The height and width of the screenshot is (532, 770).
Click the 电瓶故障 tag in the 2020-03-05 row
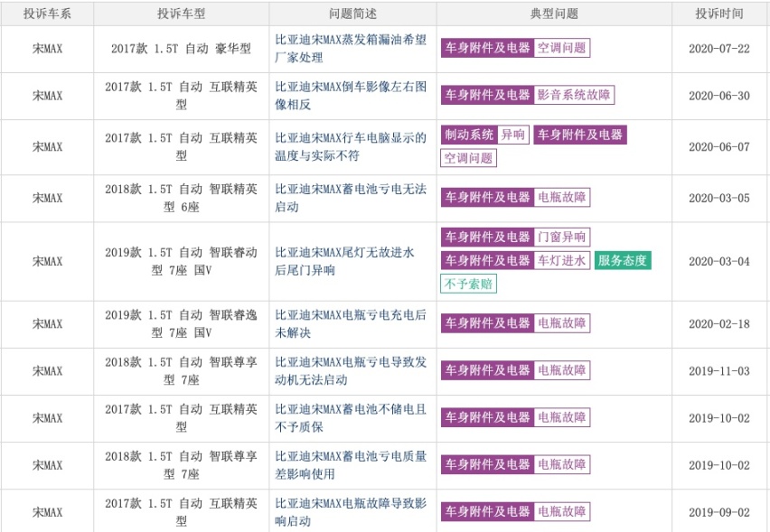point(562,197)
